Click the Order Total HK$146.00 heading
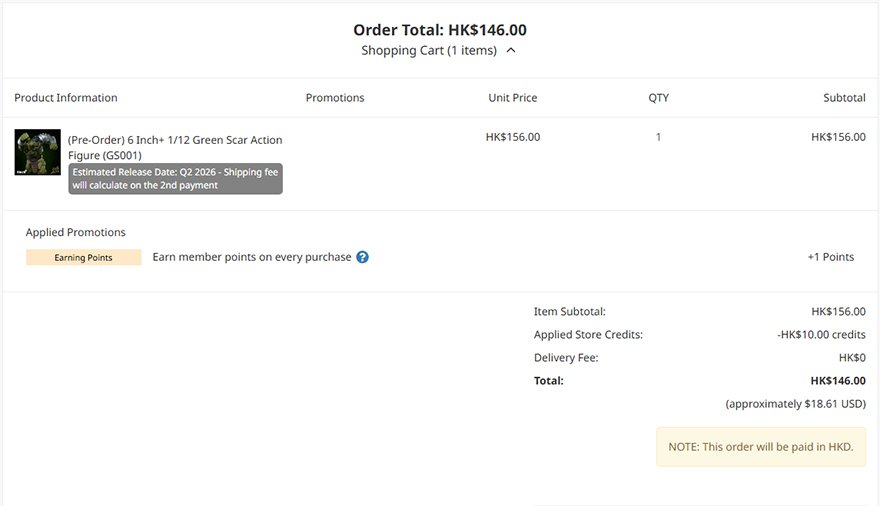 (x=440, y=30)
